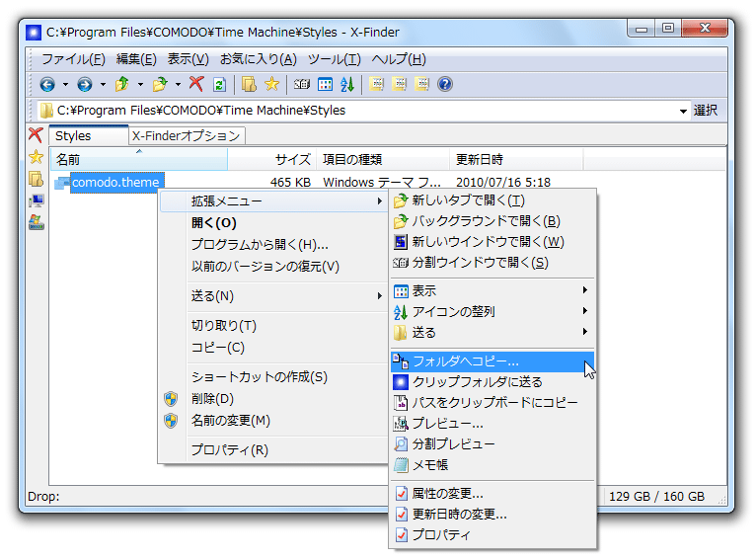Click the clip folder toolbar icon
Image resolution: width=756 pixels, height=560 pixels.
[x=249, y=84]
